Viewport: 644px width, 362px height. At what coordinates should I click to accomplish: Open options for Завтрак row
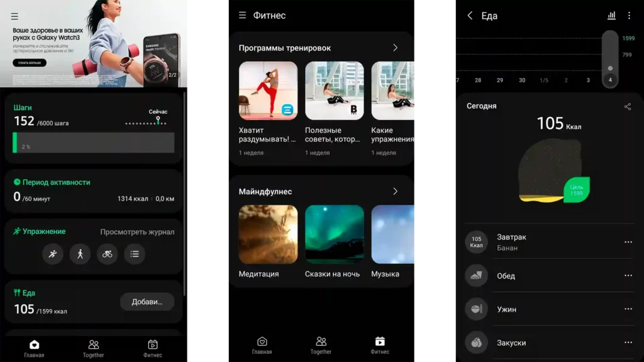click(628, 242)
